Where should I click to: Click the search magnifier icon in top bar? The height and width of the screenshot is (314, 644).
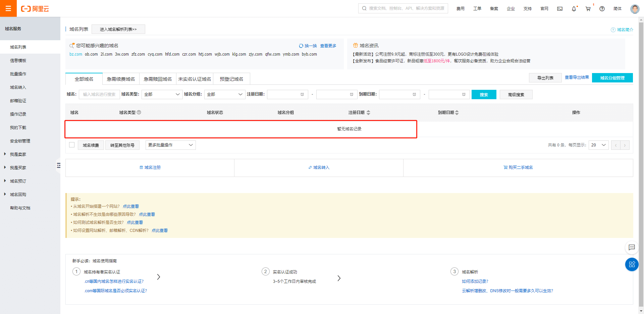[364, 8]
